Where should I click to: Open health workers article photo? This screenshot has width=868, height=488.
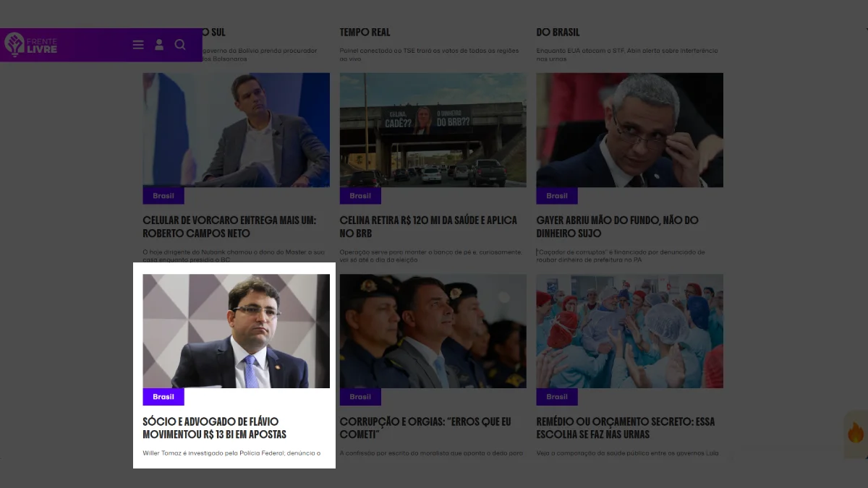[x=629, y=331]
